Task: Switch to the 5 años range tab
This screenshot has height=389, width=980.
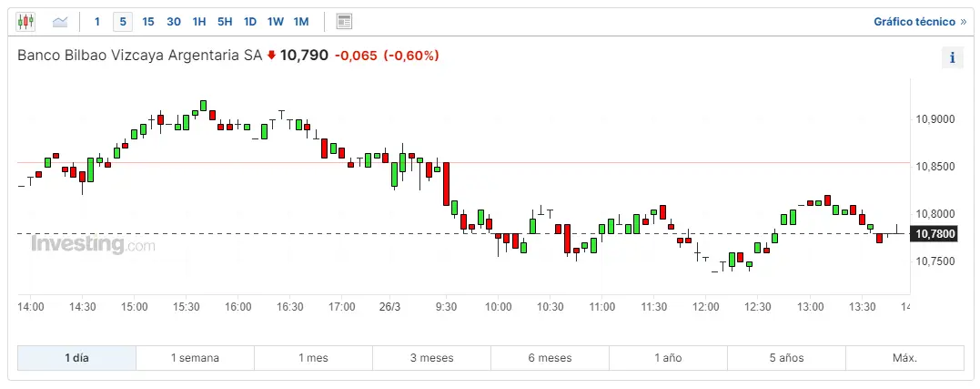Action: pos(787,358)
